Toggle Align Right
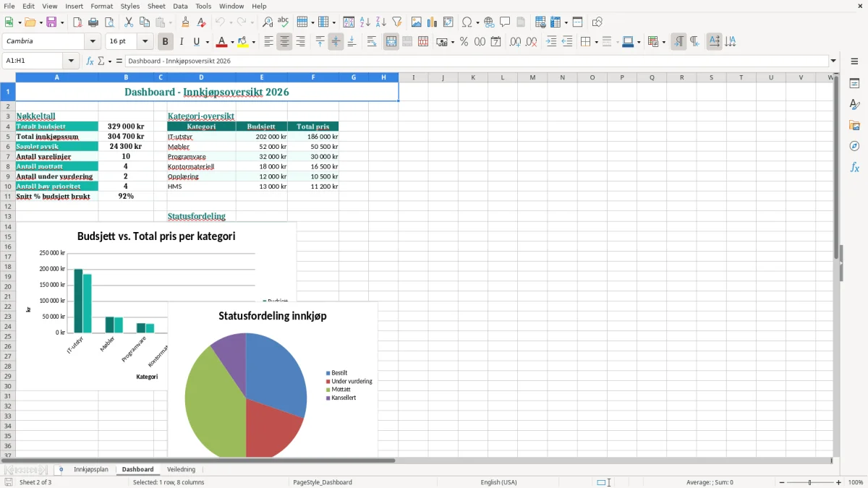 (x=300, y=42)
